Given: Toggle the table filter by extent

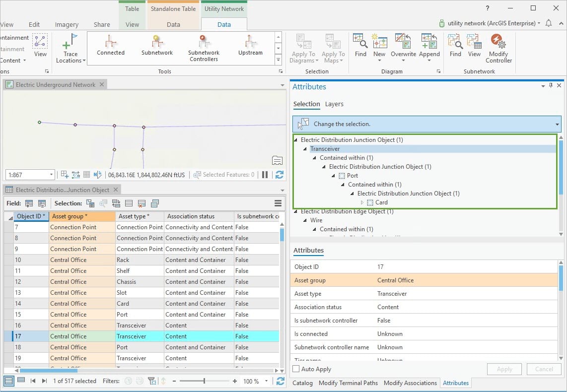Looking at the screenshot, I should coord(152,381).
